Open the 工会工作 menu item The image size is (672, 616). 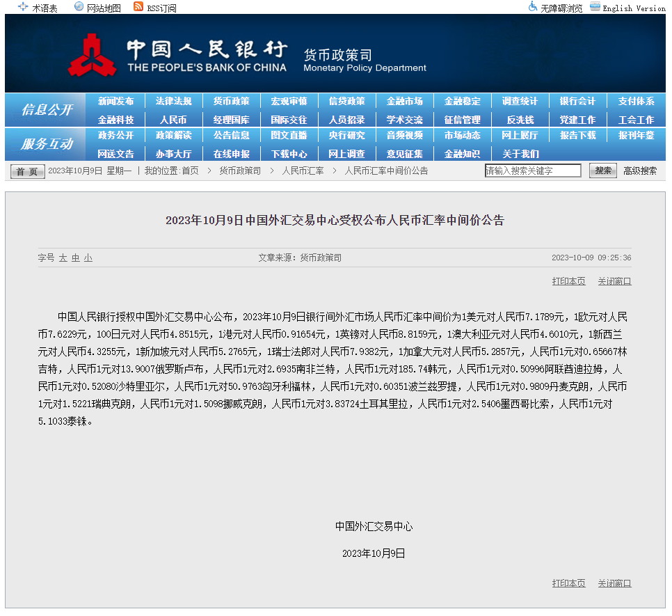(x=636, y=120)
